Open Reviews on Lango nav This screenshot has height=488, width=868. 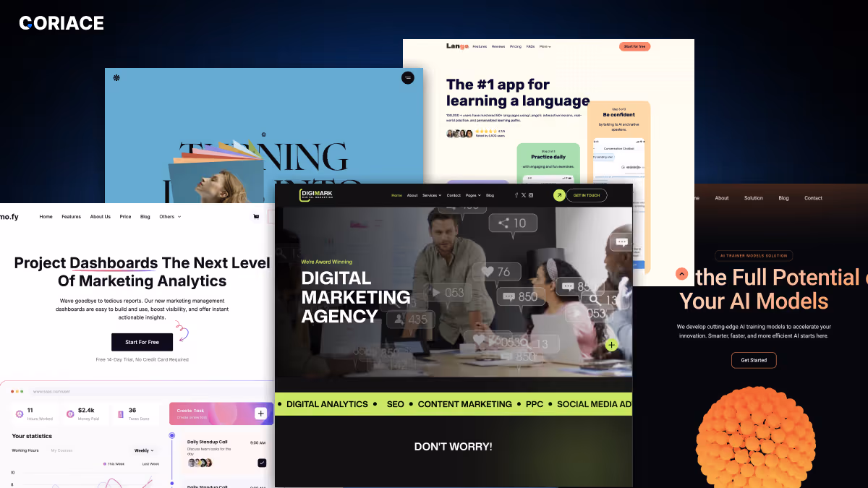(x=498, y=46)
